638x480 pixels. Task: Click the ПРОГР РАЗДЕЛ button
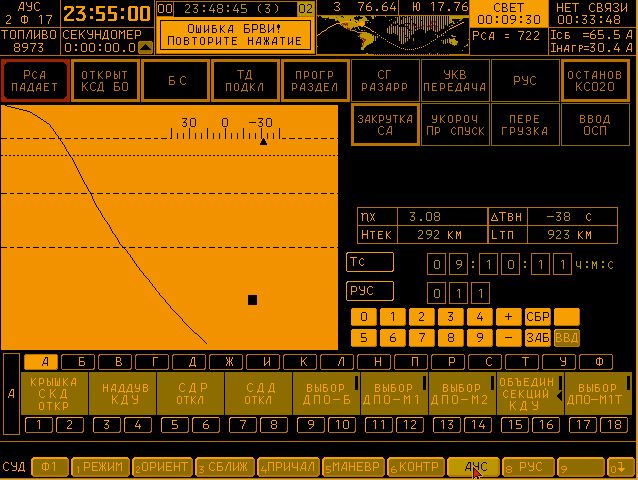(x=315, y=81)
